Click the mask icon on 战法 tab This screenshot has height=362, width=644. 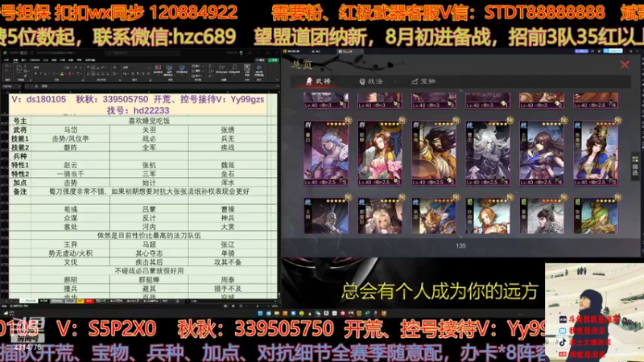pyautogui.click(x=361, y=81)
